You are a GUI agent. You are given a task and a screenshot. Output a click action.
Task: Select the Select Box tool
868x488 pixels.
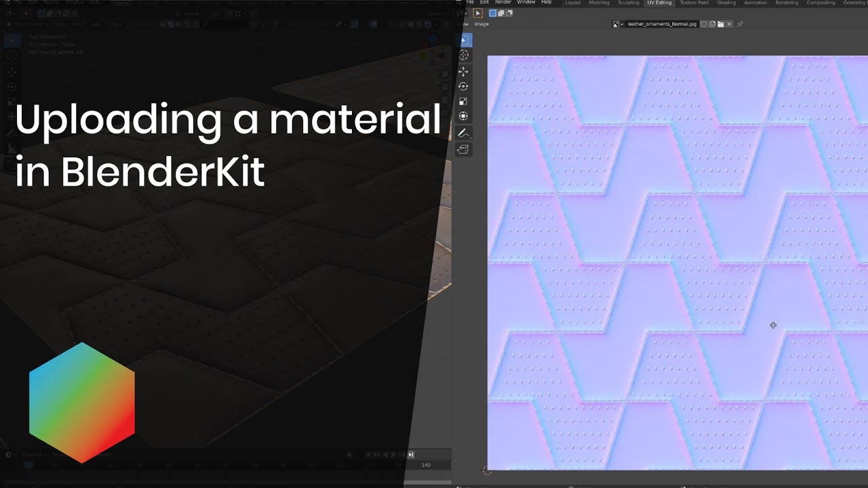tap(464, 41)
